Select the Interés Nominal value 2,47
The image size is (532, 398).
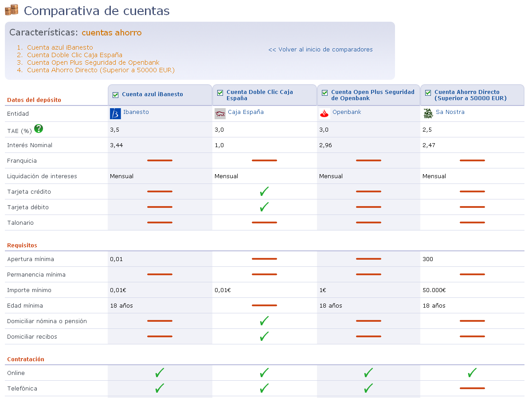429,145
